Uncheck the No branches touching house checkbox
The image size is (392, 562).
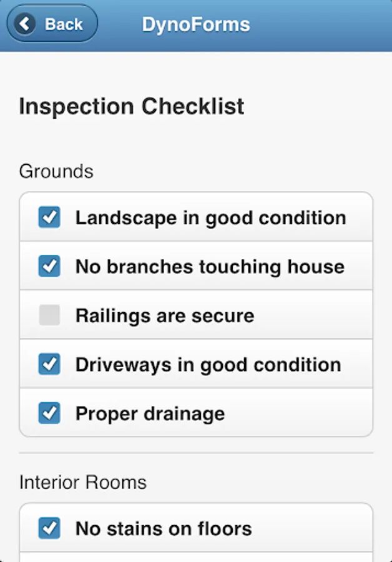coord(49,267)
